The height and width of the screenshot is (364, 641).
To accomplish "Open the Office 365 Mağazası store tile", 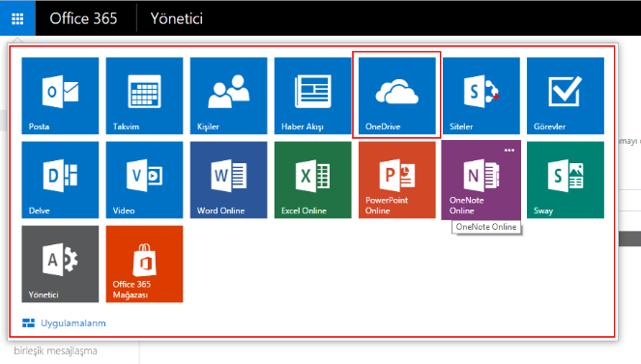I will [144, 264].
